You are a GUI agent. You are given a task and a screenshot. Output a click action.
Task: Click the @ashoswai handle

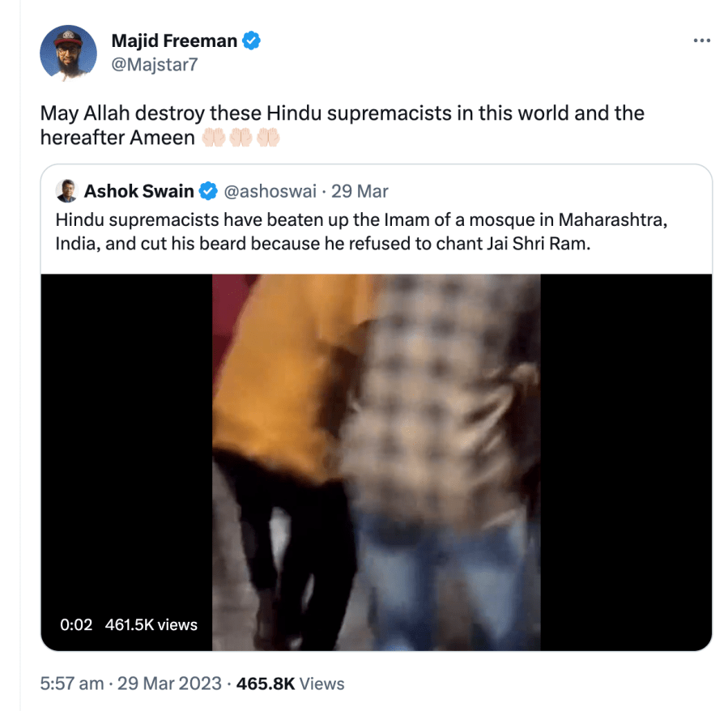(270, 191)
